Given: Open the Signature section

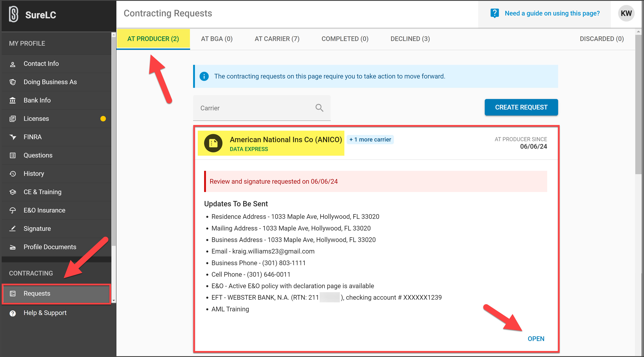Looking at the screenshot, I should tap(57, 229).
